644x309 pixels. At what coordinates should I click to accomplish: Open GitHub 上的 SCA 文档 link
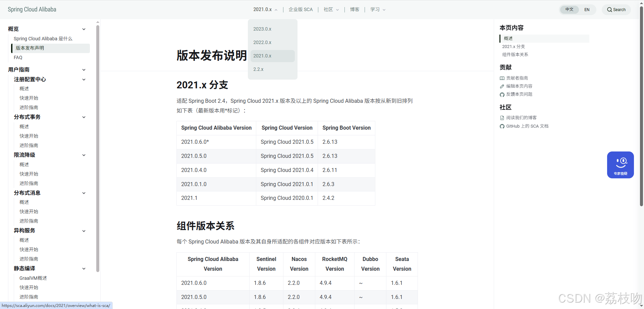pos(527,126)
